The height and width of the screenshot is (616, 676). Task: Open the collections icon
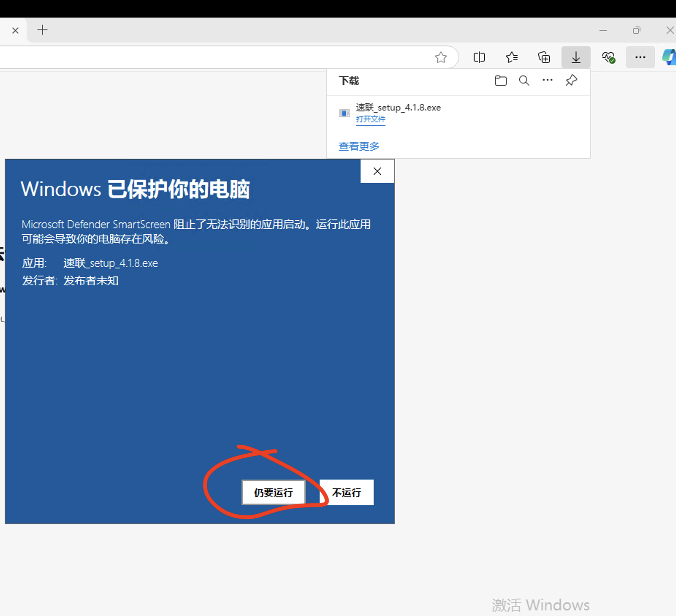pos(544,57)
